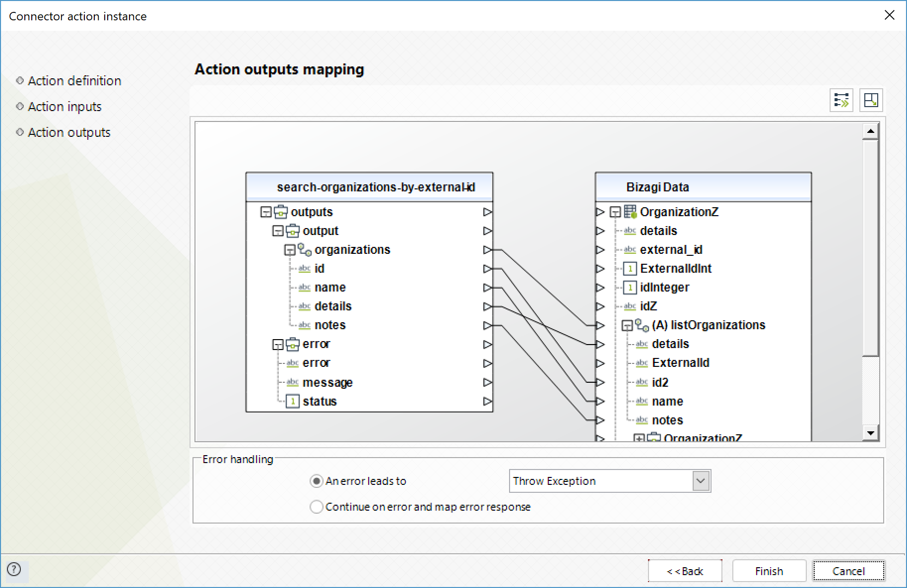This screenshot has width=907, height=588.
Task: Click the output connector arrow beside name
Action: (488, 288)
